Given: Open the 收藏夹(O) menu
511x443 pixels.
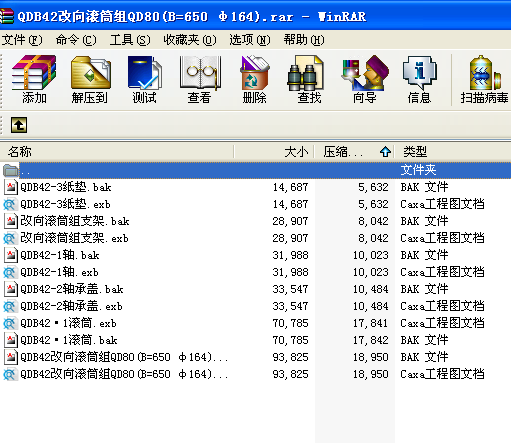Looking at the screenshot, I should pyautogui.click(x=190, y=40).
